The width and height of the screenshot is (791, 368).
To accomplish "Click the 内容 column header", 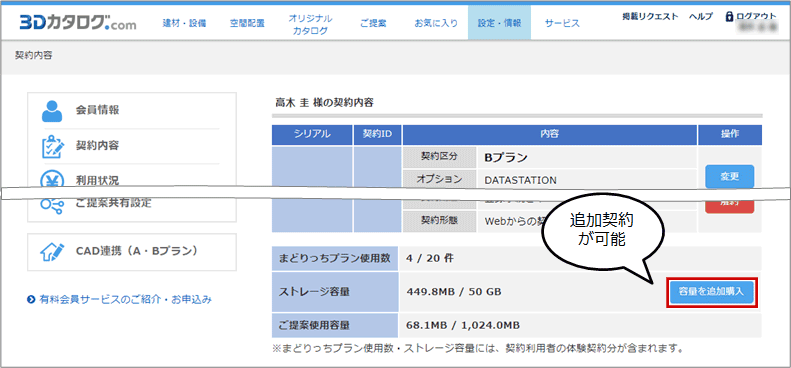I will click(550, 135).
